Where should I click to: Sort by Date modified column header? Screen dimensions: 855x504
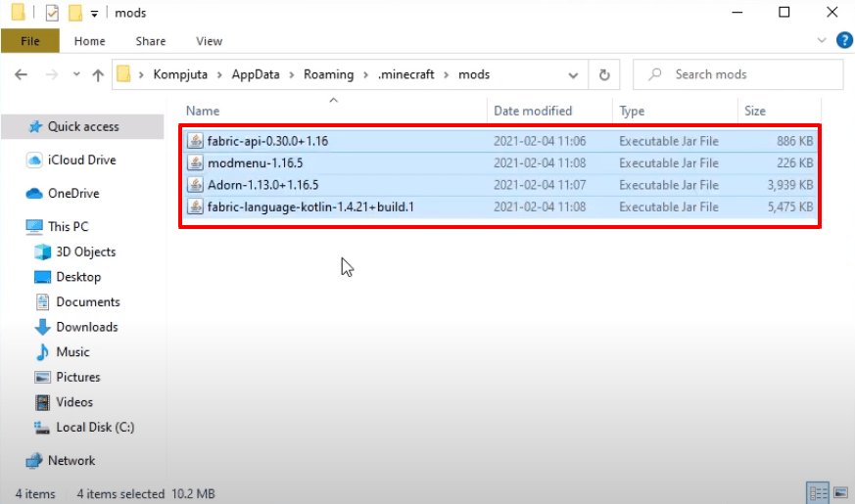[533, 112]
